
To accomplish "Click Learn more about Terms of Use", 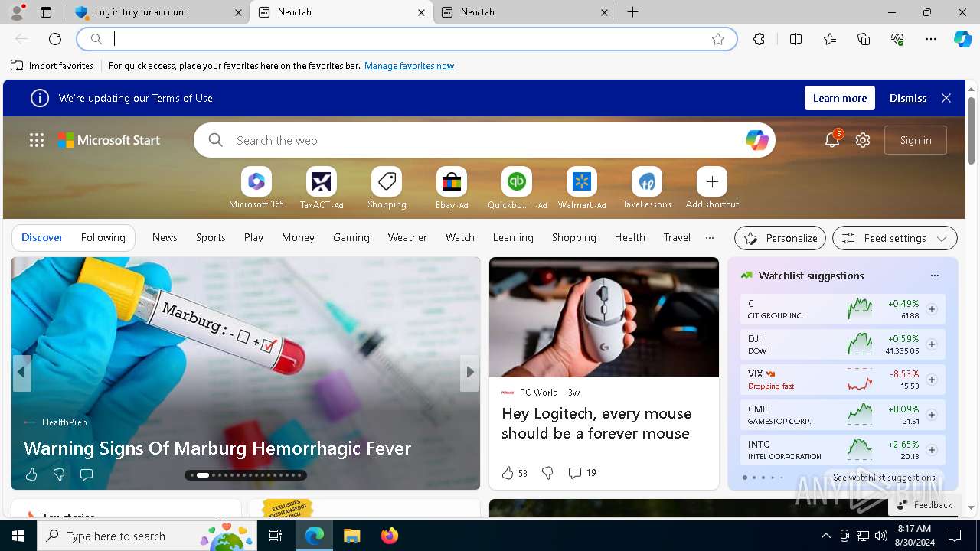I will click(840, 98).
